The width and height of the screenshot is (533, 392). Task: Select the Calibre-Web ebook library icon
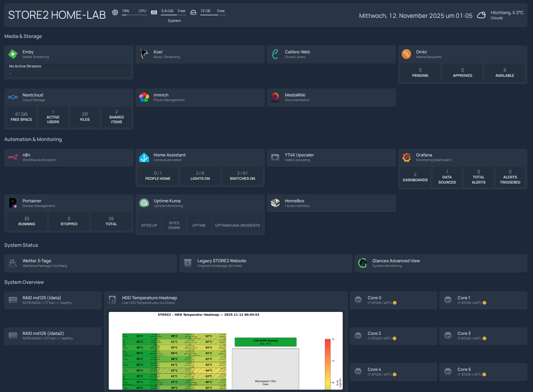[275, 54]
